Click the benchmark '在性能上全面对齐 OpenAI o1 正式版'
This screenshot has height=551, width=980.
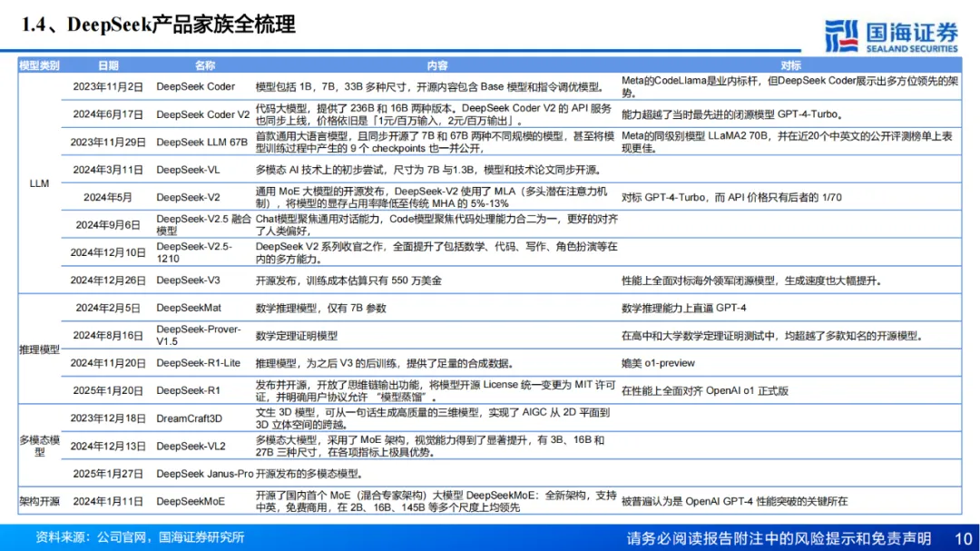click(x=704, y=391)
